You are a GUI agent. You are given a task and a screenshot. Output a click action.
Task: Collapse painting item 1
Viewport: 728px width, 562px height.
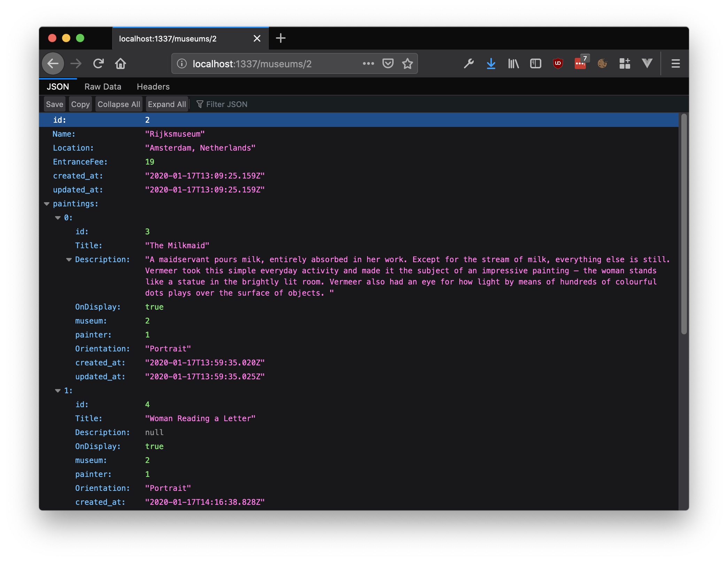(x=58, y=391)
